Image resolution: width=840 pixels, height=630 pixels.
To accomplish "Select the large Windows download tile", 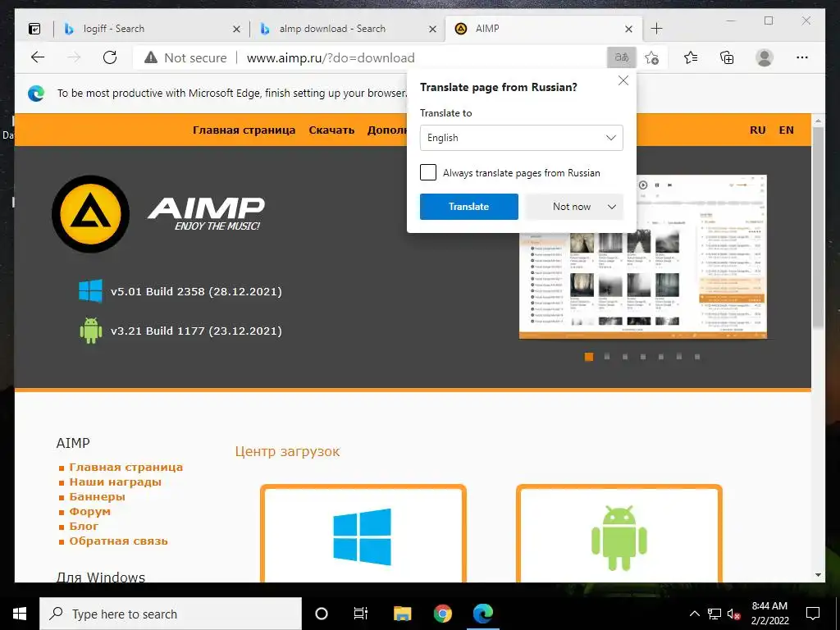I will (x=363, y=534).
